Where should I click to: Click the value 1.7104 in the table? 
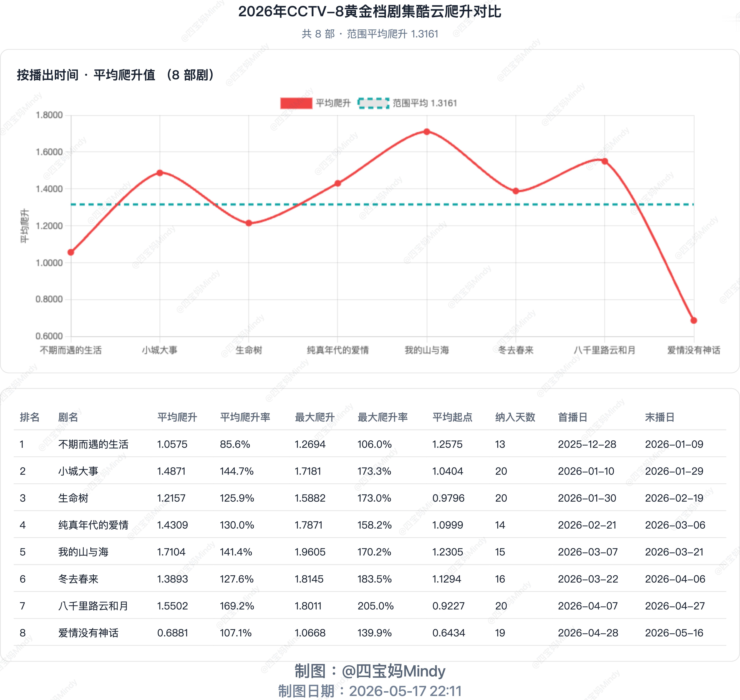tap(171, 552)
